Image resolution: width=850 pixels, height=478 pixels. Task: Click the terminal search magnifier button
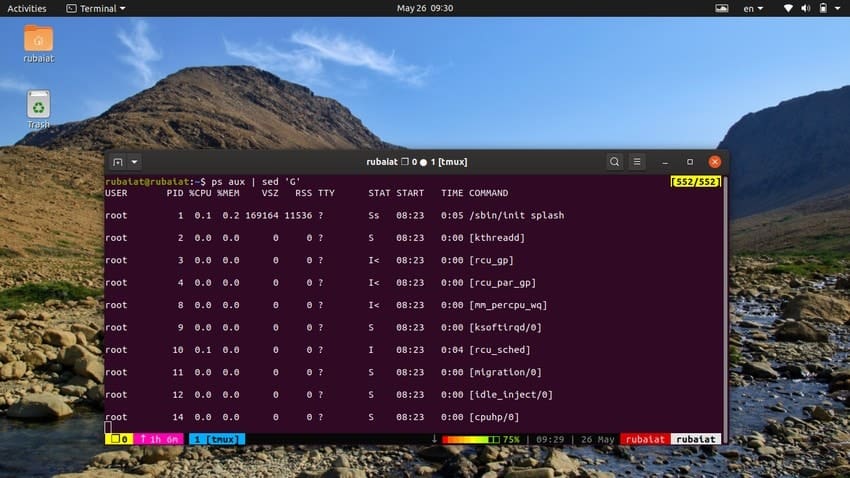[614, 162]
